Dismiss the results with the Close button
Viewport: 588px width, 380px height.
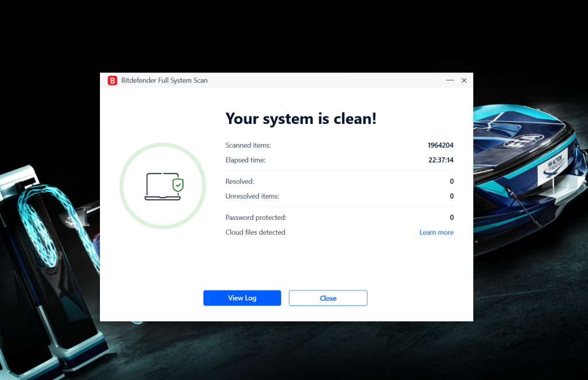coord(328,298)
